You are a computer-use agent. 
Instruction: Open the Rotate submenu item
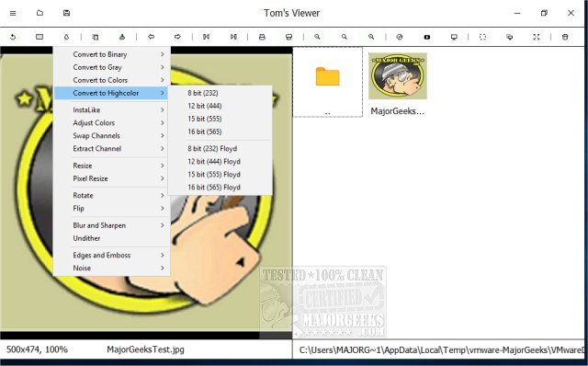pos(112,196)
